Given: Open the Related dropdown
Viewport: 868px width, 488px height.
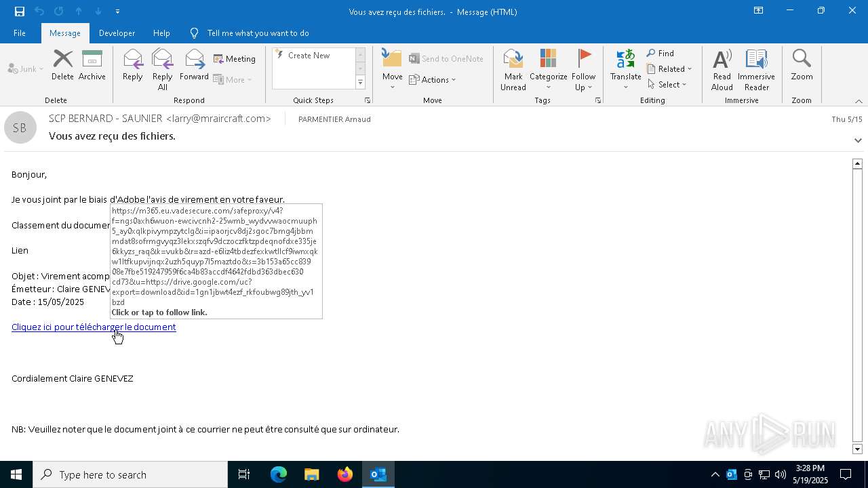Looking at the screenshot, I should [669, 68].
